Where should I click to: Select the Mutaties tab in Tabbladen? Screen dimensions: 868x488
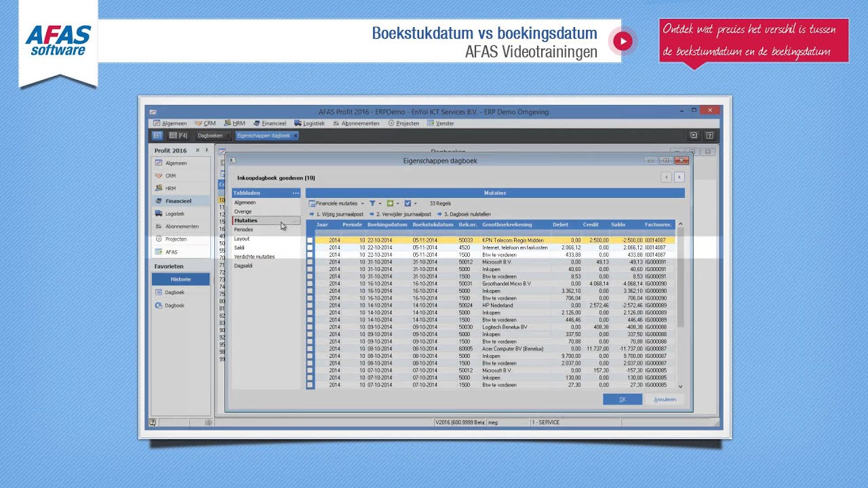[266, 220]
